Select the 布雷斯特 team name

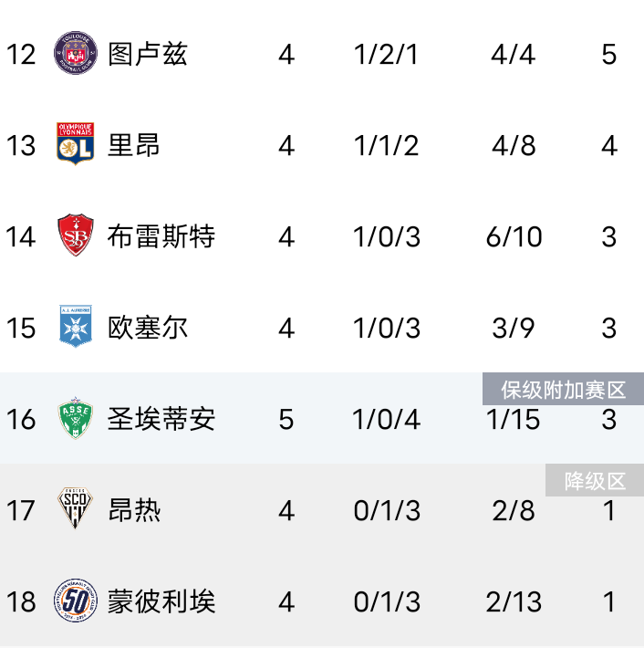161,236
